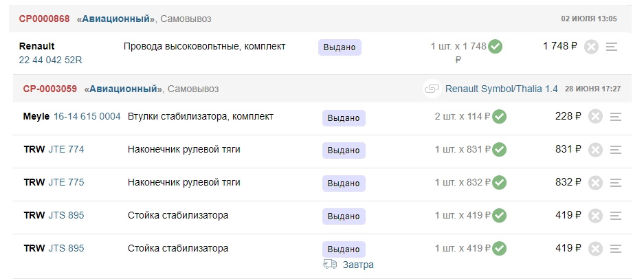This screenshot has height=279, width=644.
Task: Open Renault part number 22 44 042 52R
Action: coord(50,60)
